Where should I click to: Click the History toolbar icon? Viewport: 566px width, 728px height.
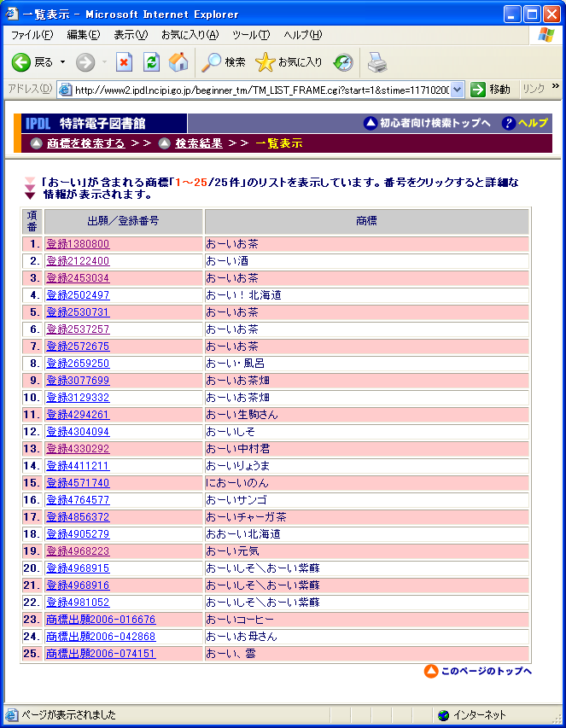[343, 62]
